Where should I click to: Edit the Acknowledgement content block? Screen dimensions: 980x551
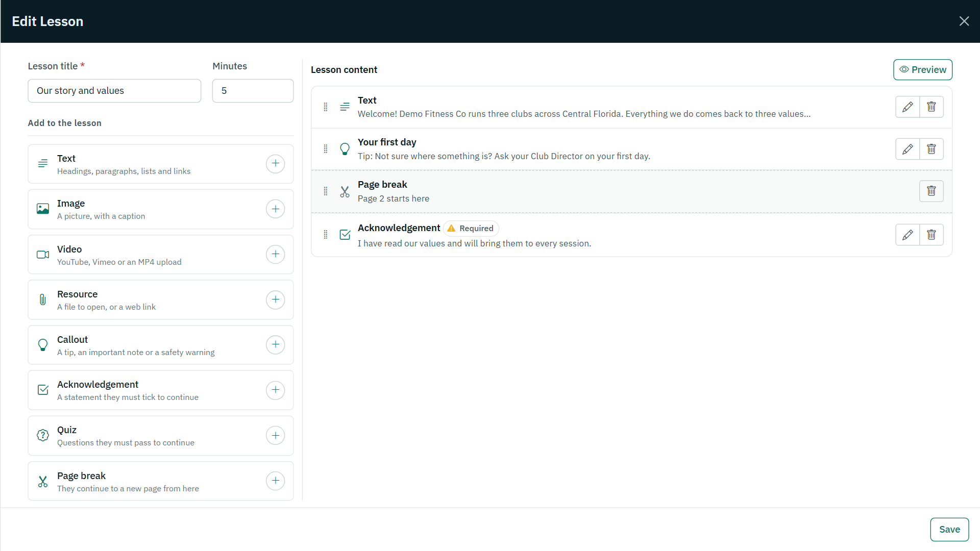point(908,235)
